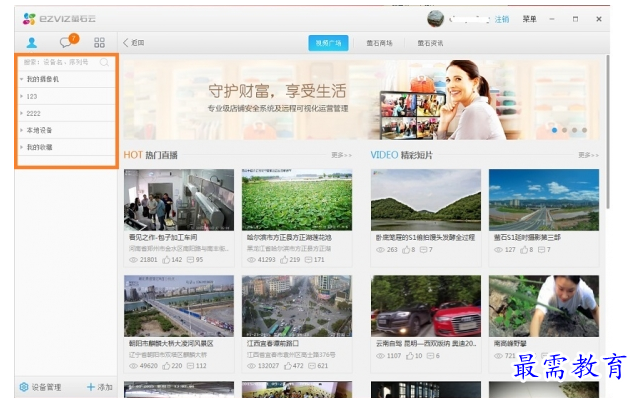Open the user devices tab icon
This screenshot has width=635, height=398.
[x=32, y=43]
